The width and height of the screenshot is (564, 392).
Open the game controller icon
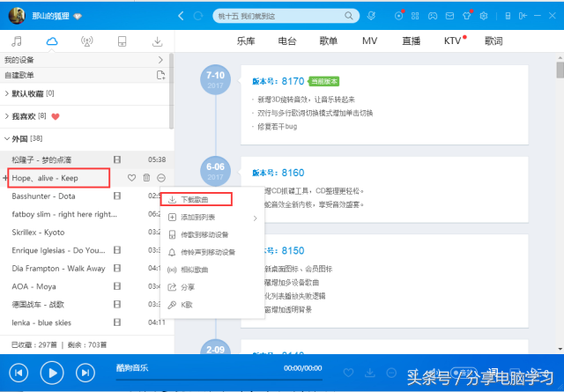click(433, 16)
